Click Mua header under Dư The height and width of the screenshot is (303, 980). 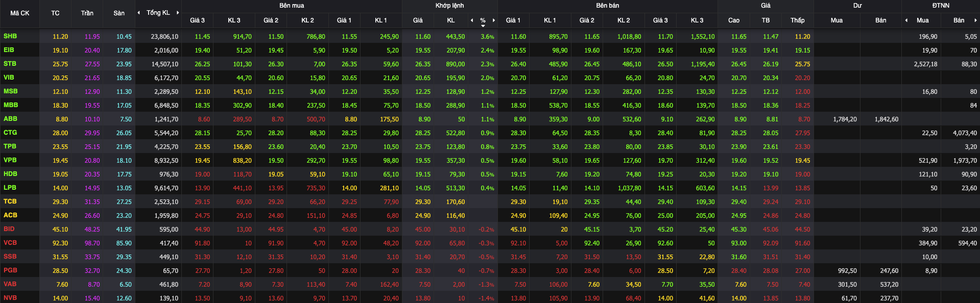click(836, 20)
